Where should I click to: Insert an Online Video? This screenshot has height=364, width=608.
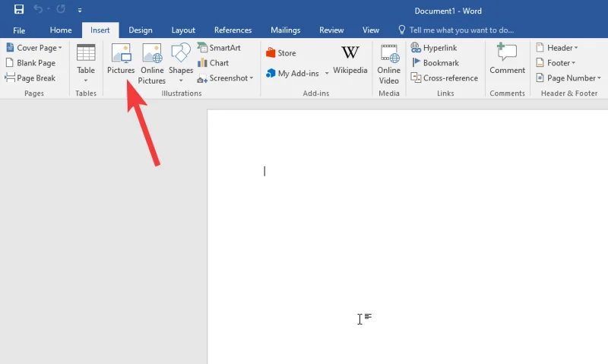(x=389, y=62)
